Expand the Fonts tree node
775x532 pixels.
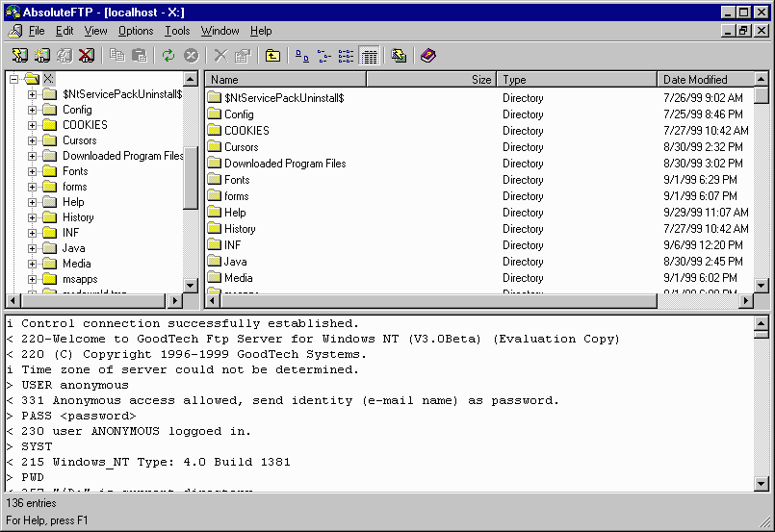32,171
